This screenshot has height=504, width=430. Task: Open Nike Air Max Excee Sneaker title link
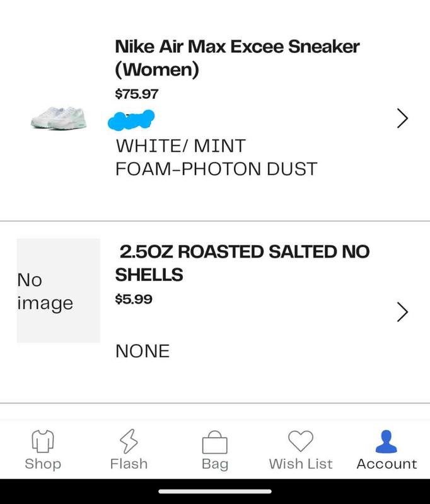[x=236, y=57]
